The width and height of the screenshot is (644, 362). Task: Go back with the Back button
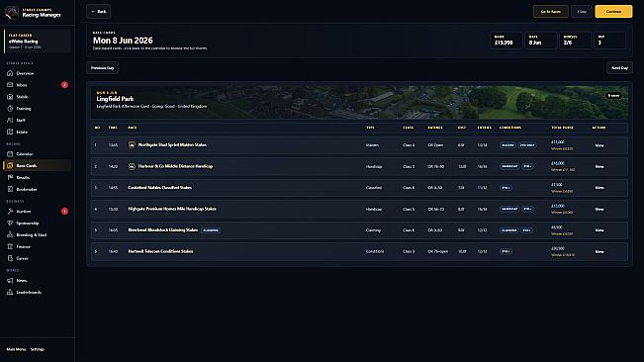point(99,12)
